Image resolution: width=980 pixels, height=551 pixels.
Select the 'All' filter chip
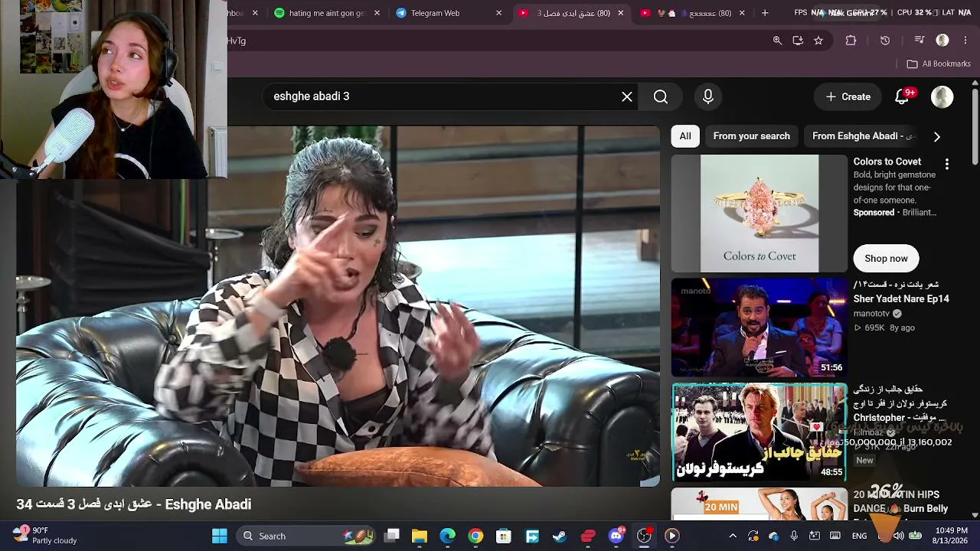pyautogui.click(x=685, y=136)
